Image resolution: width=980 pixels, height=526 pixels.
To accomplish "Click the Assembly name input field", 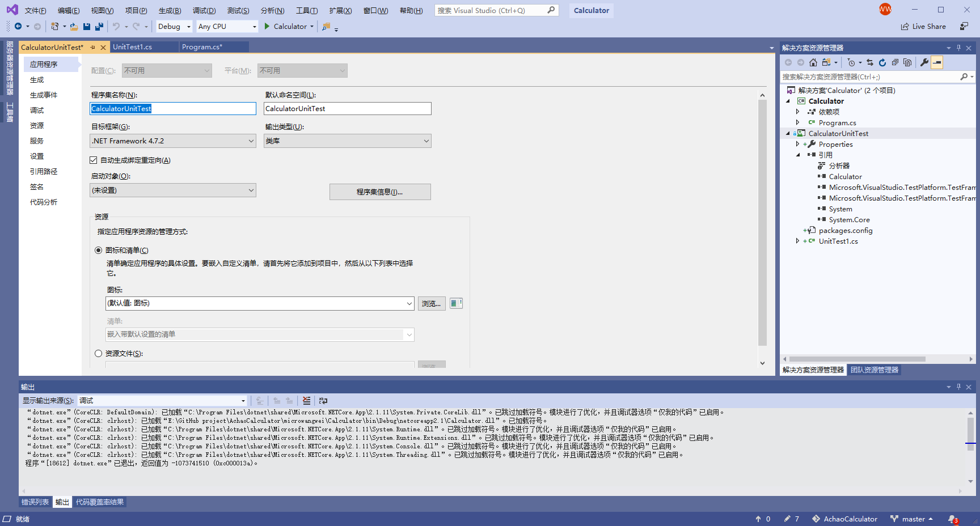I will pos(173,108).
